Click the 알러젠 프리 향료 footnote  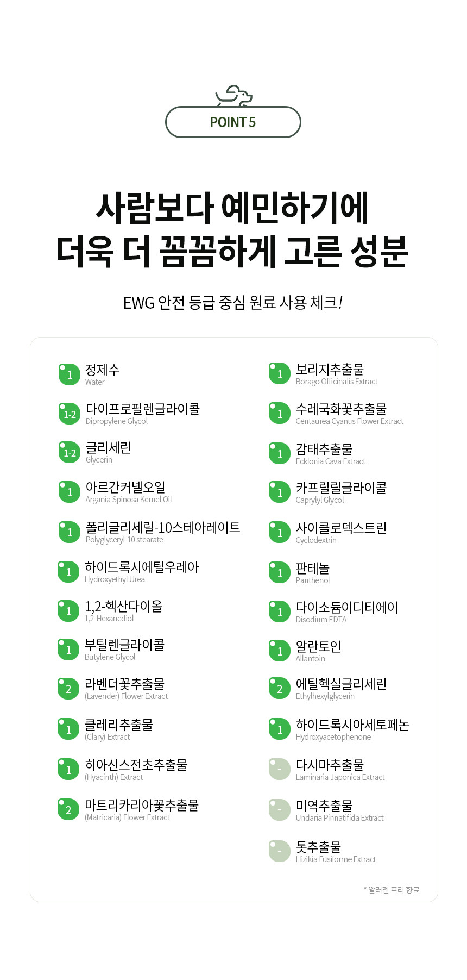tap(392, 890)
